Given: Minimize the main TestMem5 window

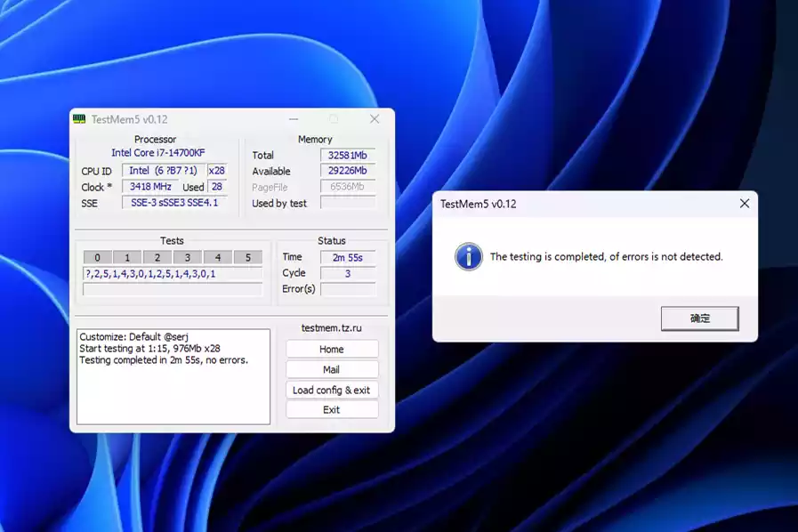Looking at the screenshot, I should pos(294,119).
